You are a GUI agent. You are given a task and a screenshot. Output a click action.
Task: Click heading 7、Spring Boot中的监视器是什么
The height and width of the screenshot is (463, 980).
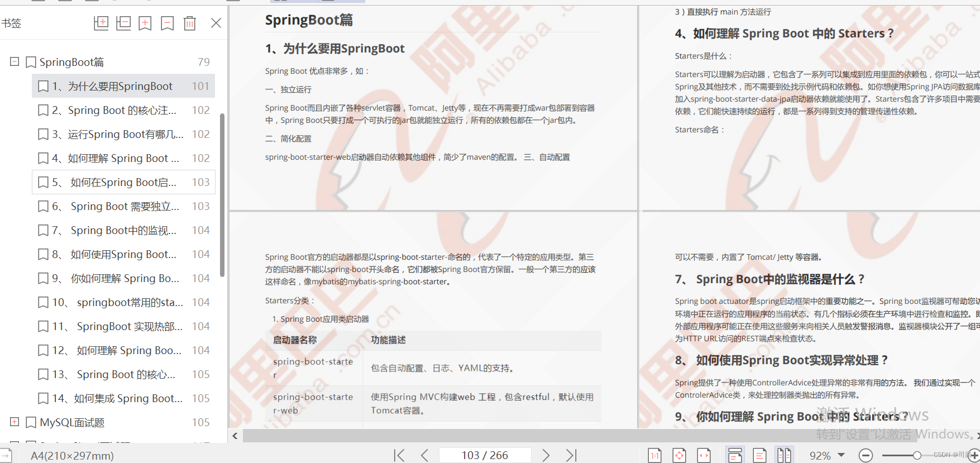(x=769, y=279)
